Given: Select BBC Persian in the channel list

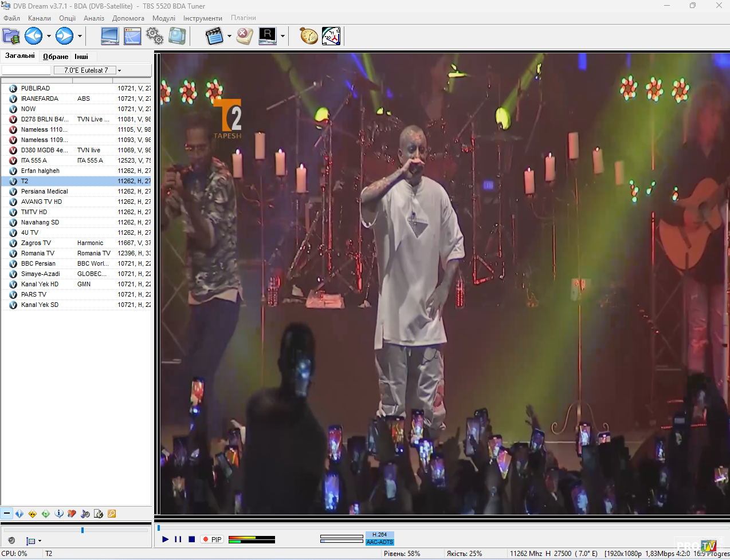Looking at the screenshot, I should point(38,263).
